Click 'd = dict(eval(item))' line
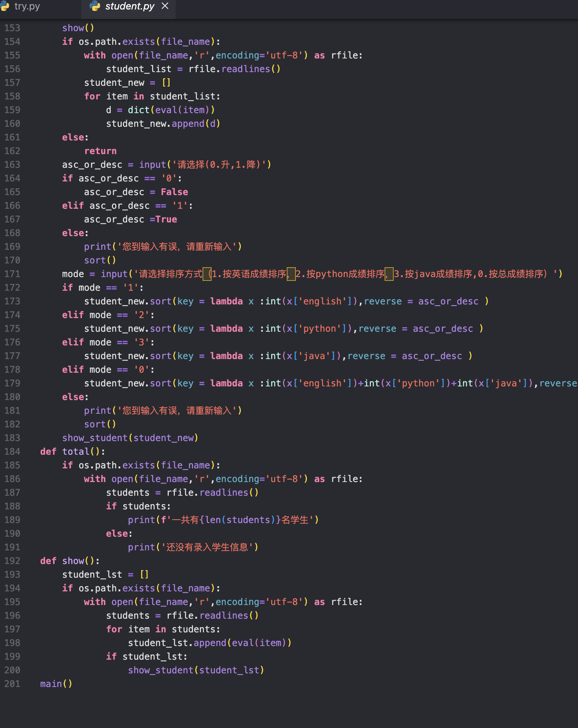Viewport: 578px width, 728px height. 160,110
